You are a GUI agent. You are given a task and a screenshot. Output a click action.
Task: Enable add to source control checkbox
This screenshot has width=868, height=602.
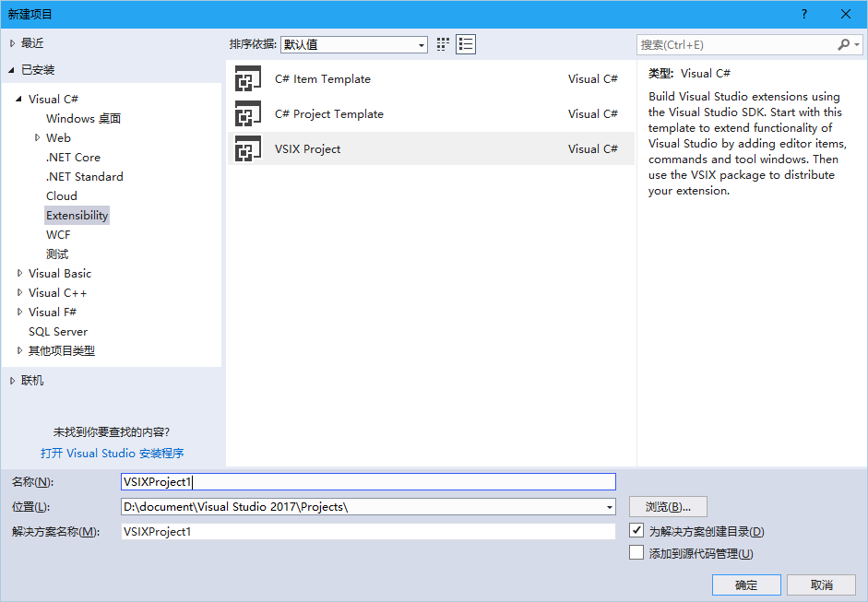tap(636, 553)
